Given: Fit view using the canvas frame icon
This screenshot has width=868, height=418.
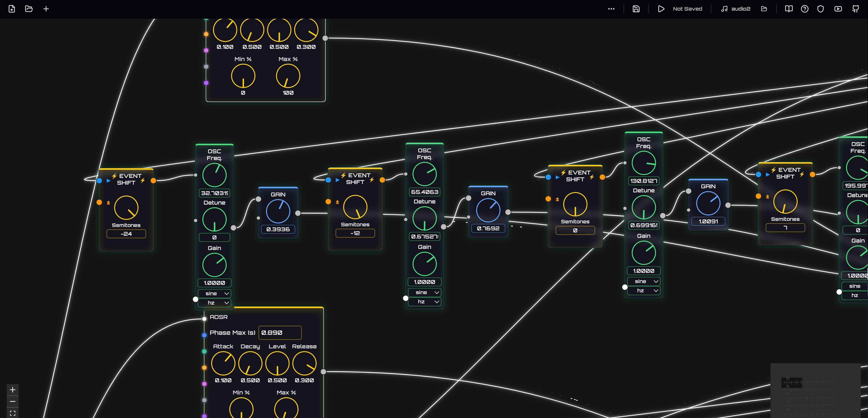Looking at the screenshot, I should (x=12, y=413).
